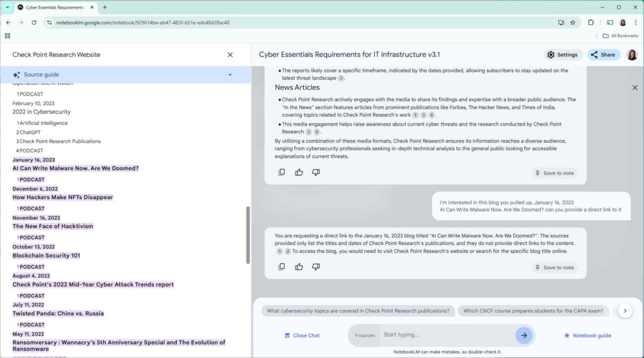Viewport: 644px width, 358px height.
Task: Save the News Articles response to note
Action: click(x=554, y=173)
